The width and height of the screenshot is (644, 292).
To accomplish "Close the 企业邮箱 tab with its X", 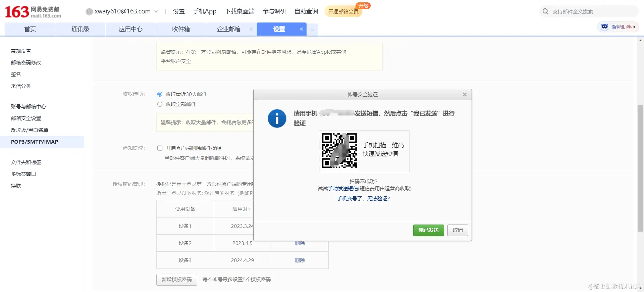I will pyautogui.click(x=251, y=29).
